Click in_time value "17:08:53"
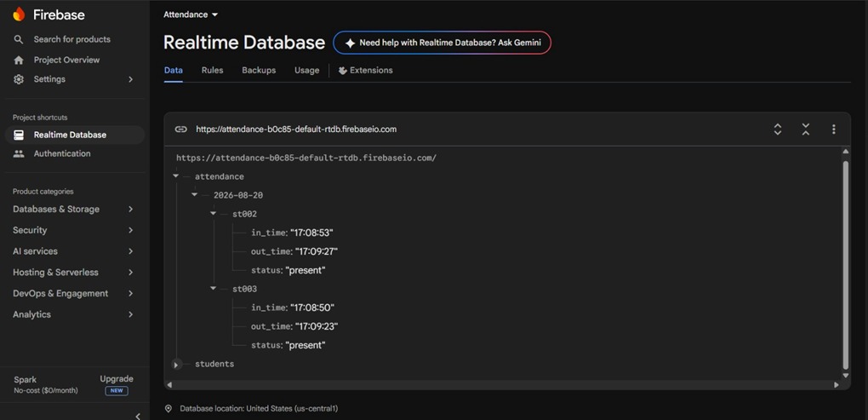868x420 pixels. point(311,233)
